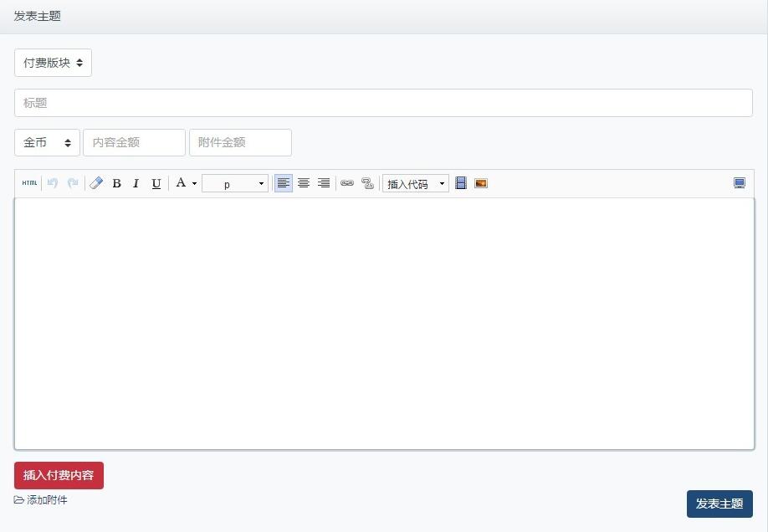Image resolution: width=768 pixels, height=532 pixels.
Task: Open the 付费版块 forum dropdown
Action: click(x=53, y=63)
